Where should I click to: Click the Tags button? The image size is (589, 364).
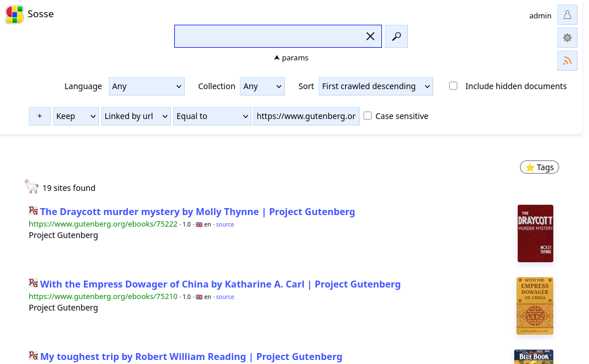point(540,167)
